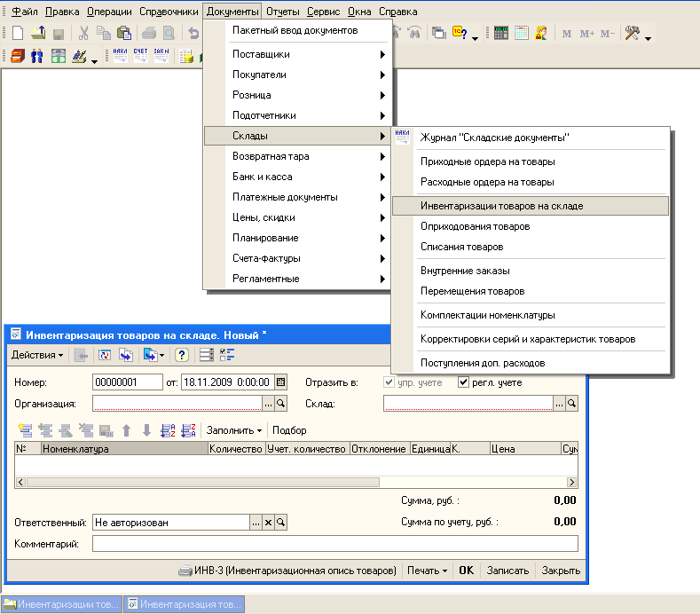Expand the Поставщики submenu
The width and height of the screenshot is (700, 614).
click(x=297, y=54)
